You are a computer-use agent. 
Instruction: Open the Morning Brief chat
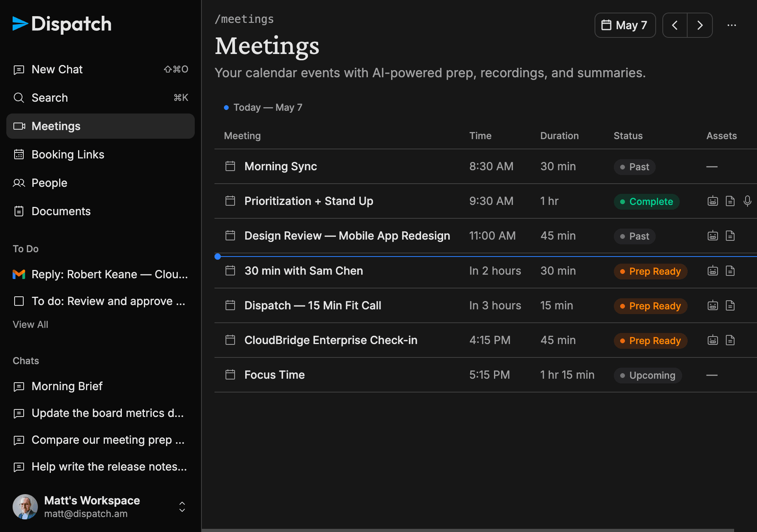101,386
